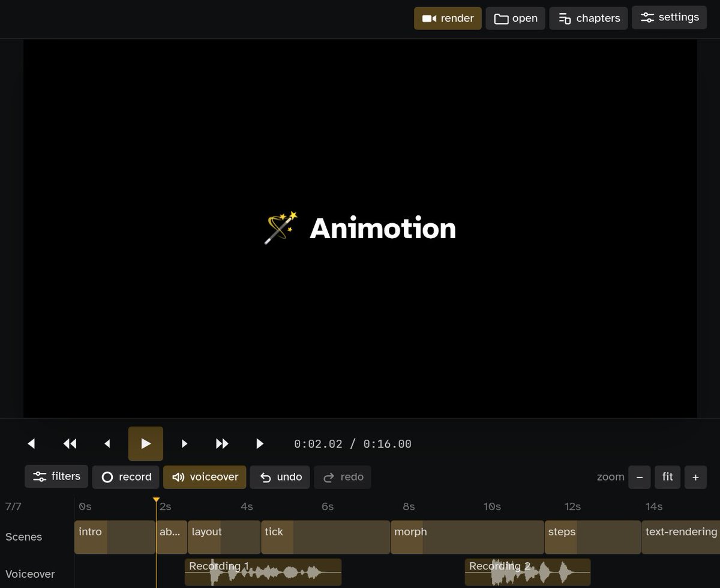Click the rewind double-arrow control
This screenshot has width=720, height=588.
tap(70, 444)
